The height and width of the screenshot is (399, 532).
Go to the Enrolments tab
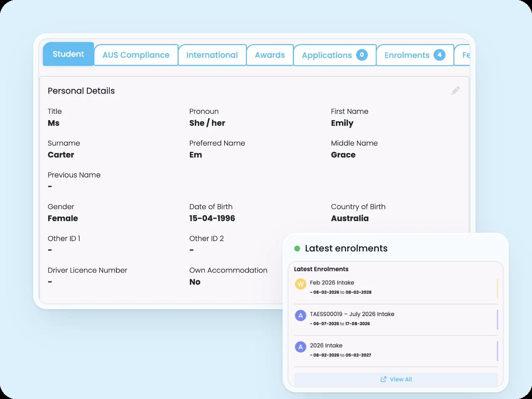click(x=415, y=55)
